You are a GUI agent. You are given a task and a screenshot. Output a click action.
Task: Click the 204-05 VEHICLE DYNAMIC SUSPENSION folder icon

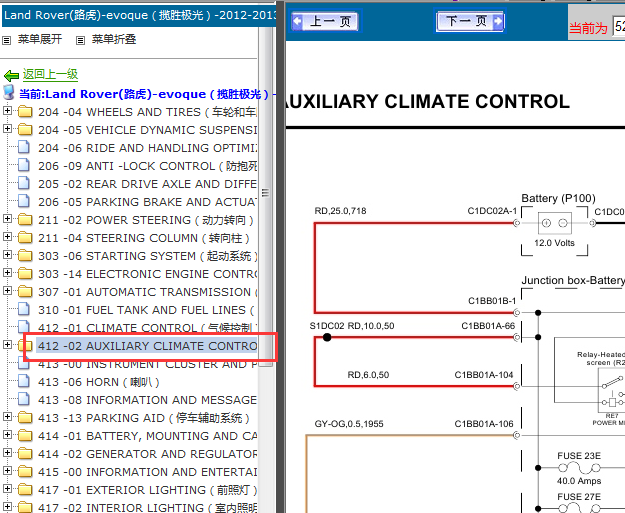tap(25, 129)
